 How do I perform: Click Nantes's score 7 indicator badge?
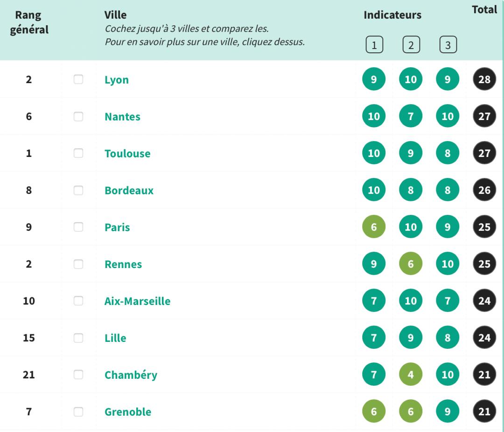411,117
